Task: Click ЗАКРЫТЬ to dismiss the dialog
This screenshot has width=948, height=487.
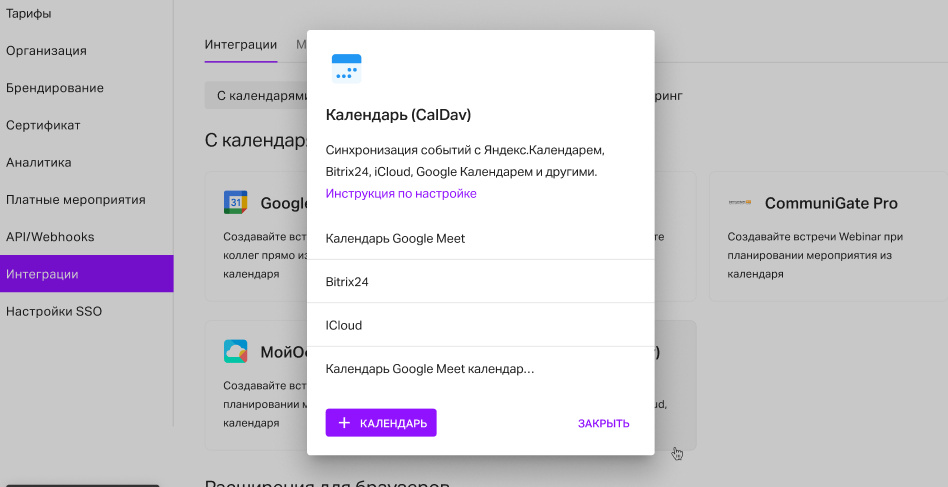Action: (x=603, y=423)
